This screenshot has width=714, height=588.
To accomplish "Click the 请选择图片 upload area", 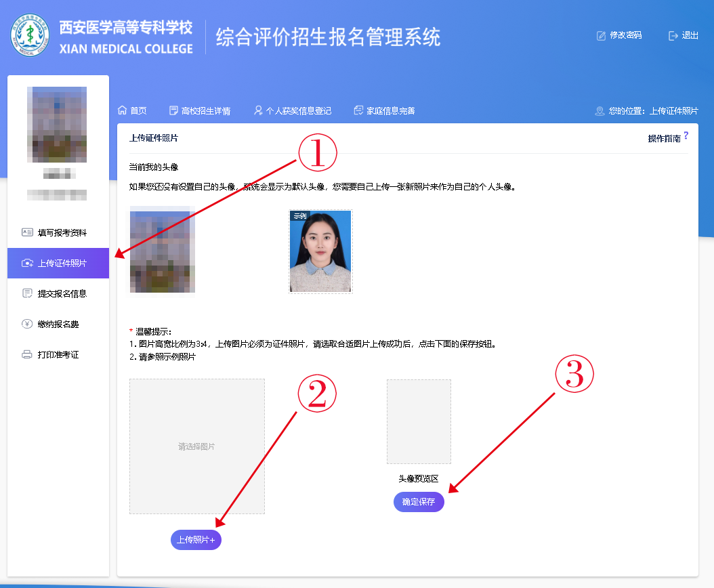I will [196, 446].
